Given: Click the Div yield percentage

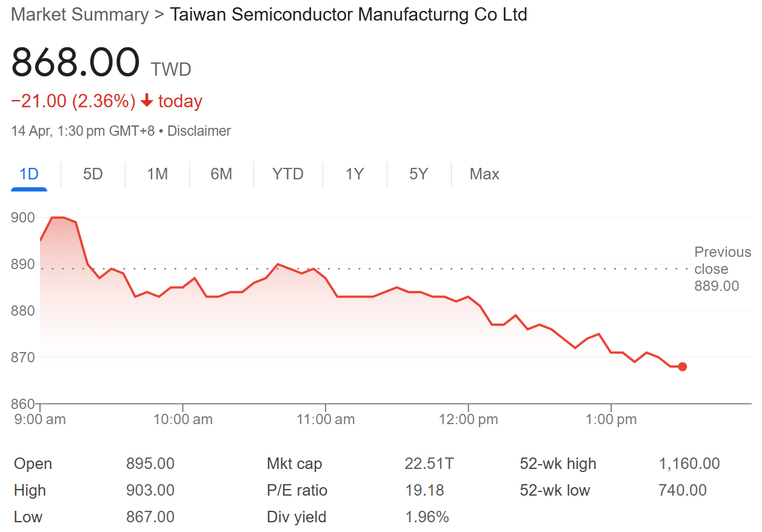Looking at the screenshot, I should tap(427, 517).
